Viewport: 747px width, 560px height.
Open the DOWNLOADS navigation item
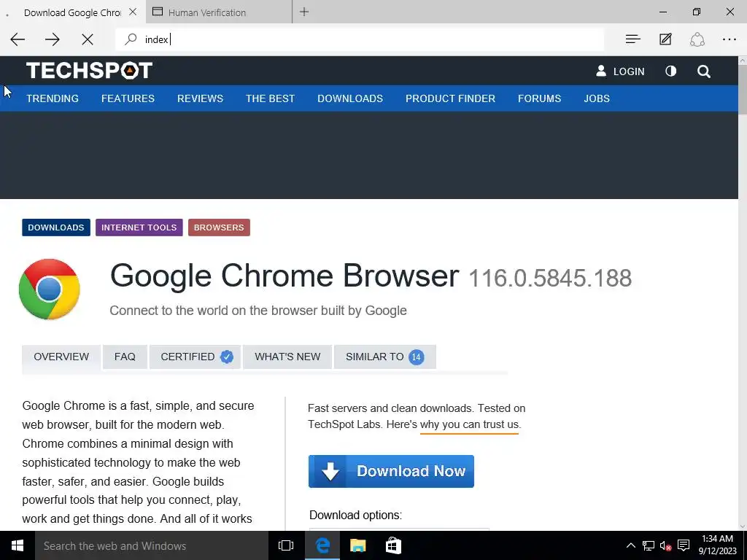[350, 98]
